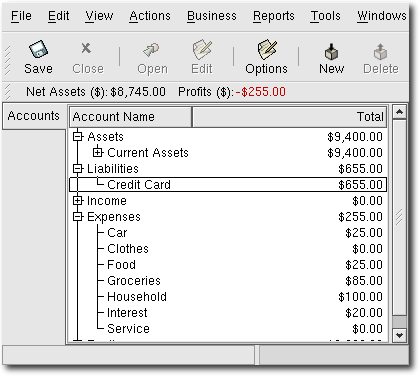The height and width of the screenshot is (376, 420).
Task: Select the Current Assets account label
Action: pos(148,153)
